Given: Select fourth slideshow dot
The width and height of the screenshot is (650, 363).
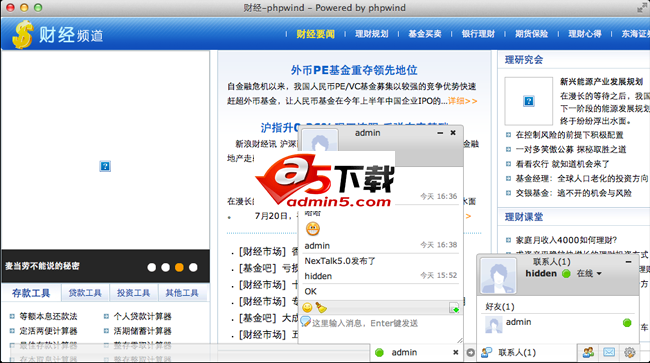Looking at the screenshot, I should [193, 268].
